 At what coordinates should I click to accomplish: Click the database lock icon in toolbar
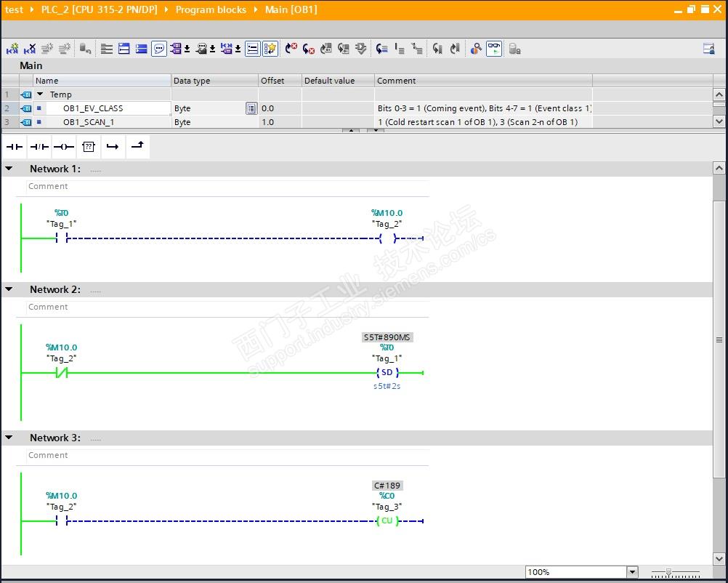pyautogui.click(x=514, y=48)
